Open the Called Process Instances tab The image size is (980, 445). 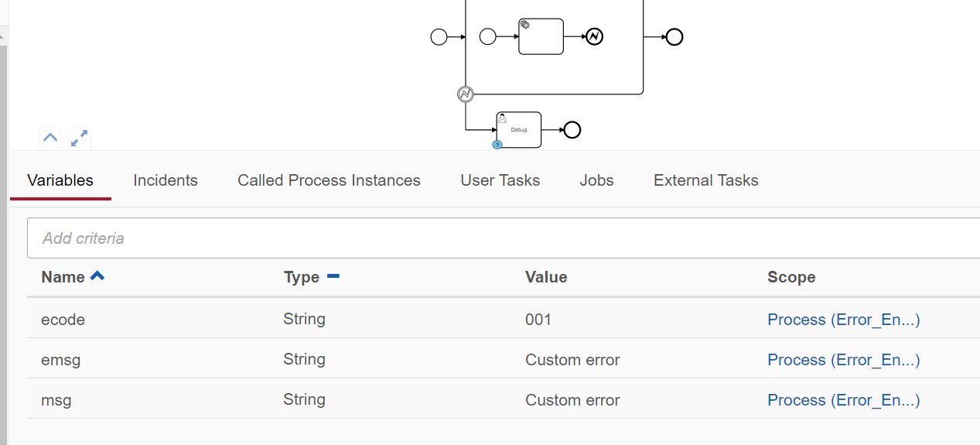pyautogui.click(x=329, y=180)
